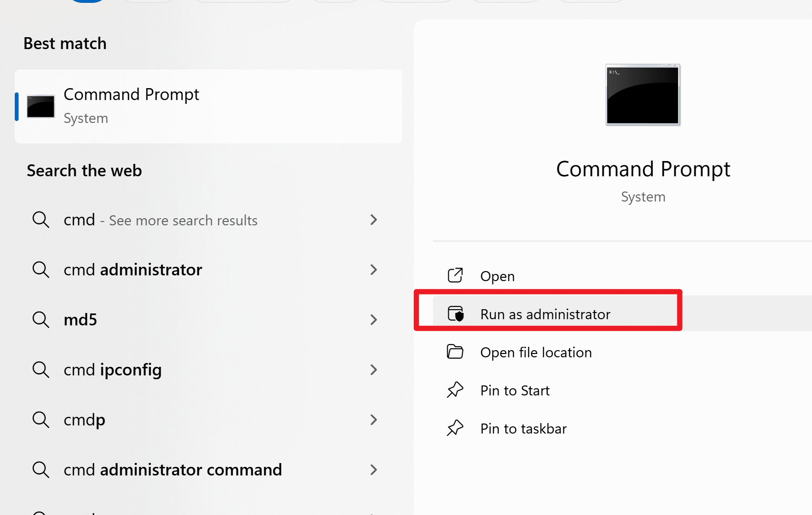
Task: Click the magnifier icon beside cmd suggestion
Action: tap(41, 220)
